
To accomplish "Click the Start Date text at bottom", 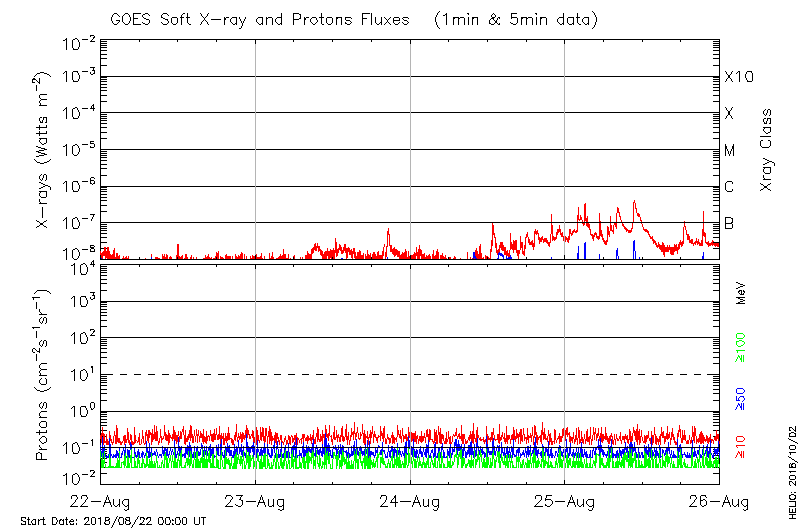I will click(x=113, y=521).
